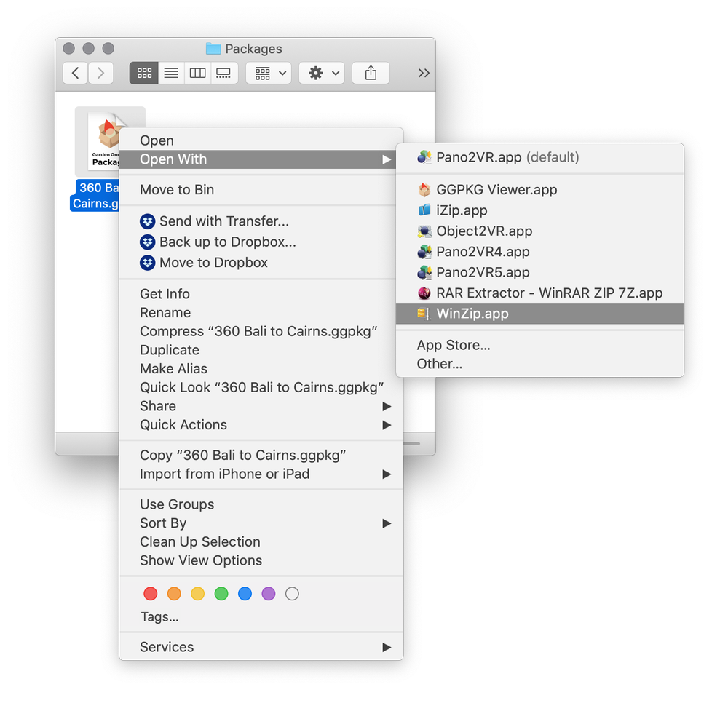The width and height of the screenshot is (728, 703).
Task: Expand Quick Actions submenu arrow
Action: pos(387,424)
